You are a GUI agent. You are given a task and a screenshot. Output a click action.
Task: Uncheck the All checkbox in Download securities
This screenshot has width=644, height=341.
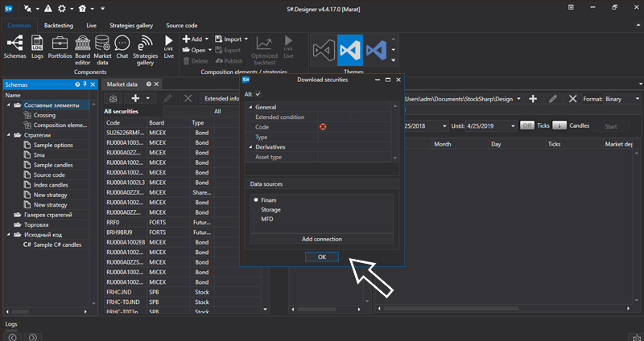(x=258, y=95)
